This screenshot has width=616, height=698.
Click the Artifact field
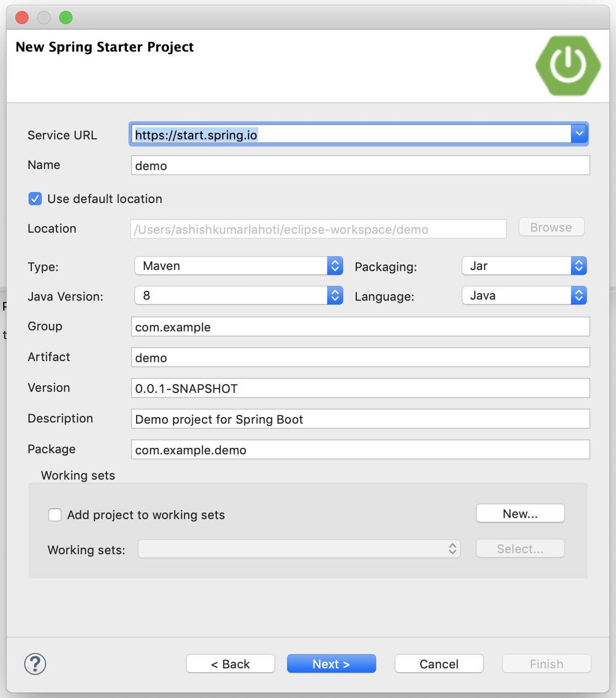(x=360, y=357)
